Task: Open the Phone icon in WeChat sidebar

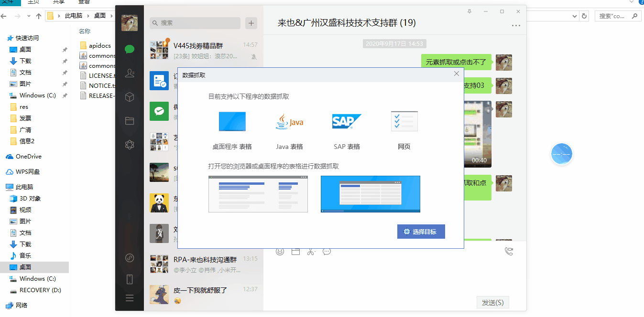Action: pos(129,279)
